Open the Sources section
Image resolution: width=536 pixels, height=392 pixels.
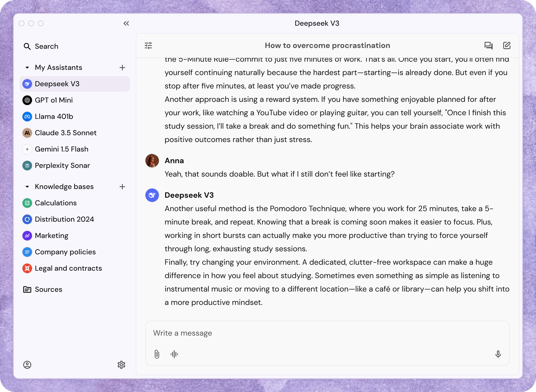(75, 290)
